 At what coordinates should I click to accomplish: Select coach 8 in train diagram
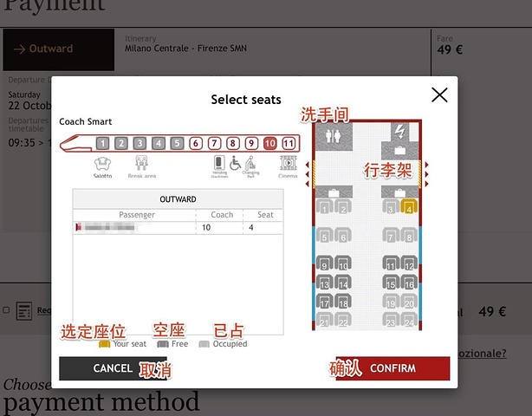233,144
